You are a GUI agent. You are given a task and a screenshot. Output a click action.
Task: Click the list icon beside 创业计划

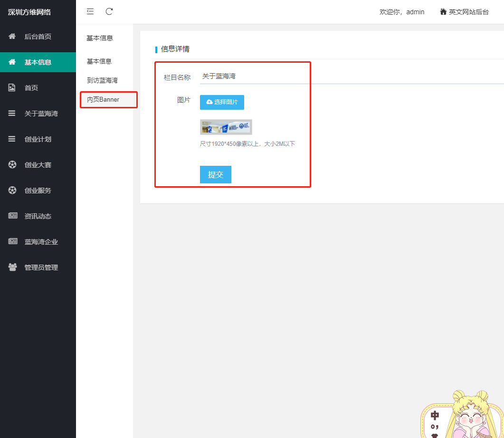(x=12, y=139)
